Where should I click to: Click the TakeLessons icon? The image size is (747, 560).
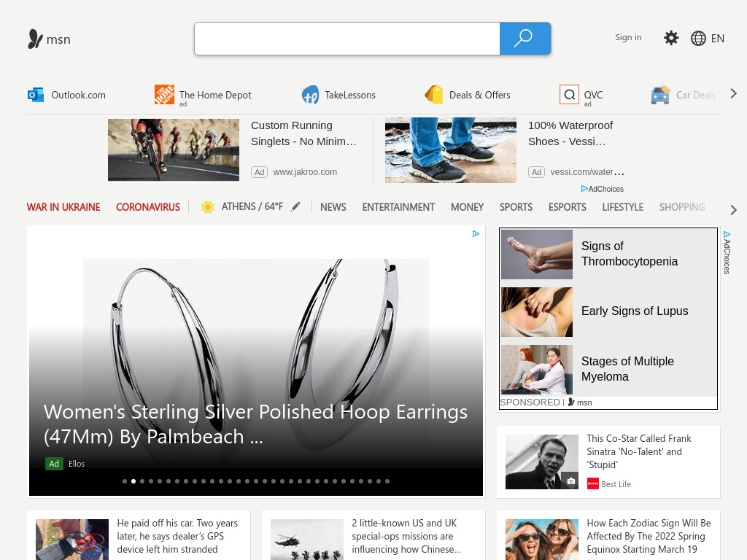point(310,94)
